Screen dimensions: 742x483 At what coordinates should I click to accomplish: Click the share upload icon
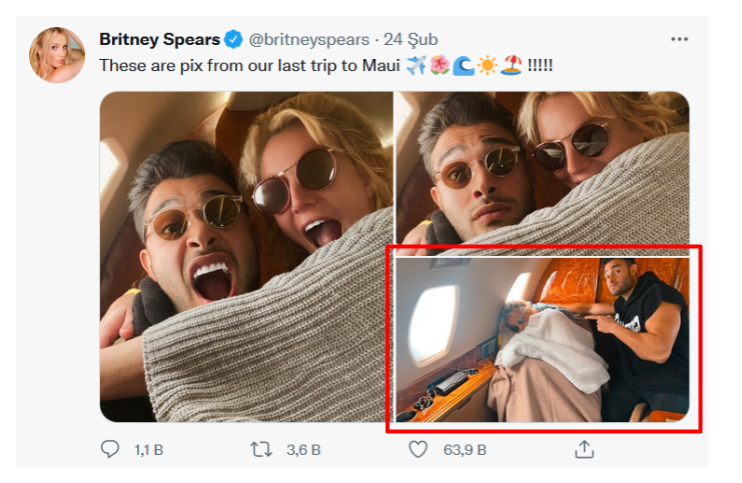pos(584,450)
